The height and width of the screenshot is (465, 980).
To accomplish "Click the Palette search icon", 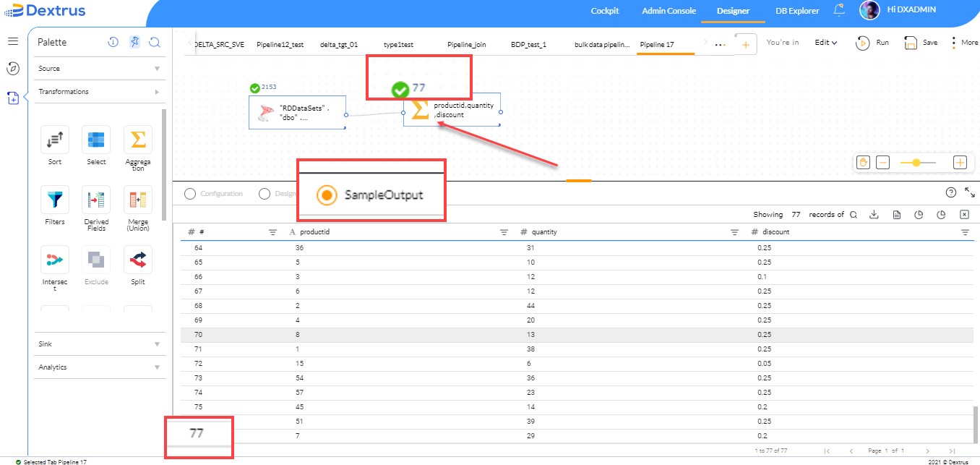I will (155, 42).
